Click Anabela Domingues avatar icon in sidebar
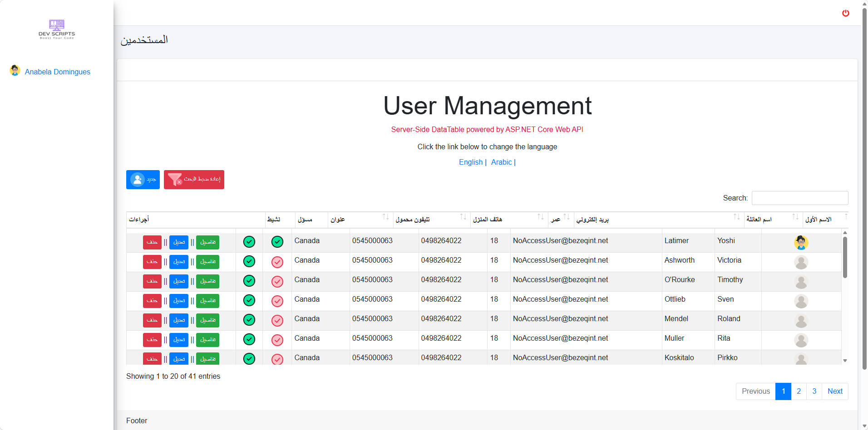 (15, 71)
